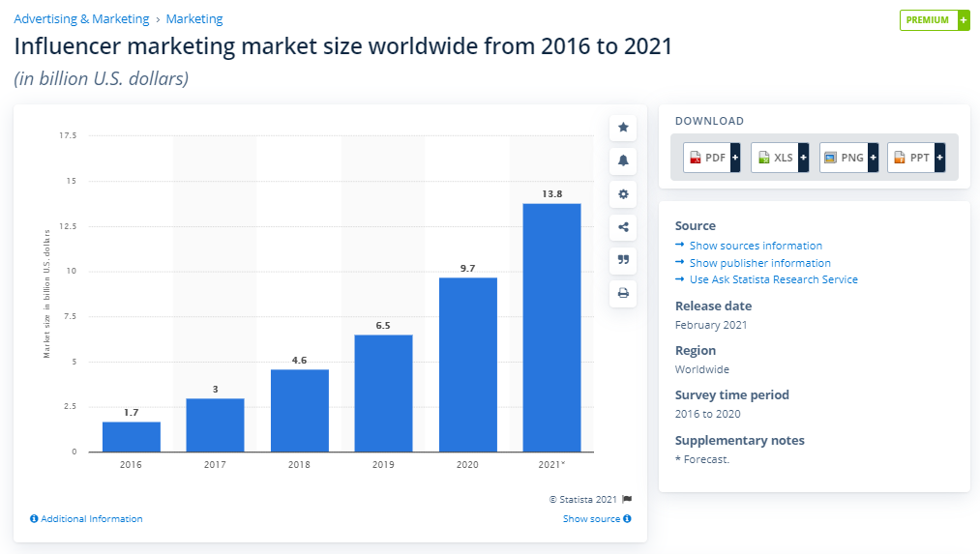Click the Region heading
Image resolution: width=980 pixels, height=554 pixels.
pos(695,350)
